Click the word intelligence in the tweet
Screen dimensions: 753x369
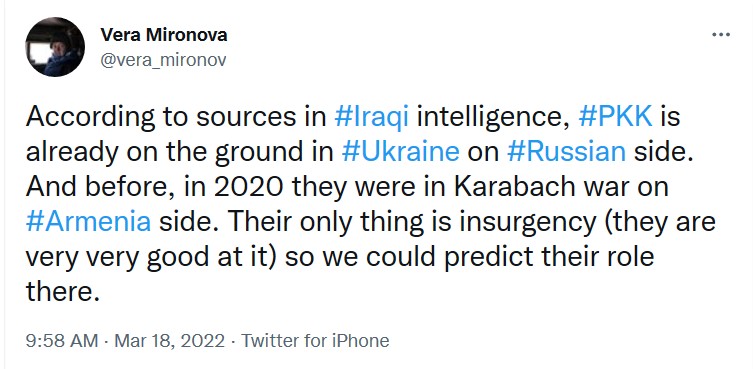[493, 118]
